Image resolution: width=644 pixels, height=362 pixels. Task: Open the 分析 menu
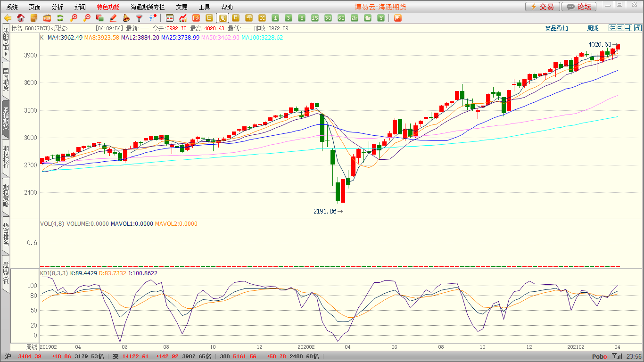click(58, 7)
